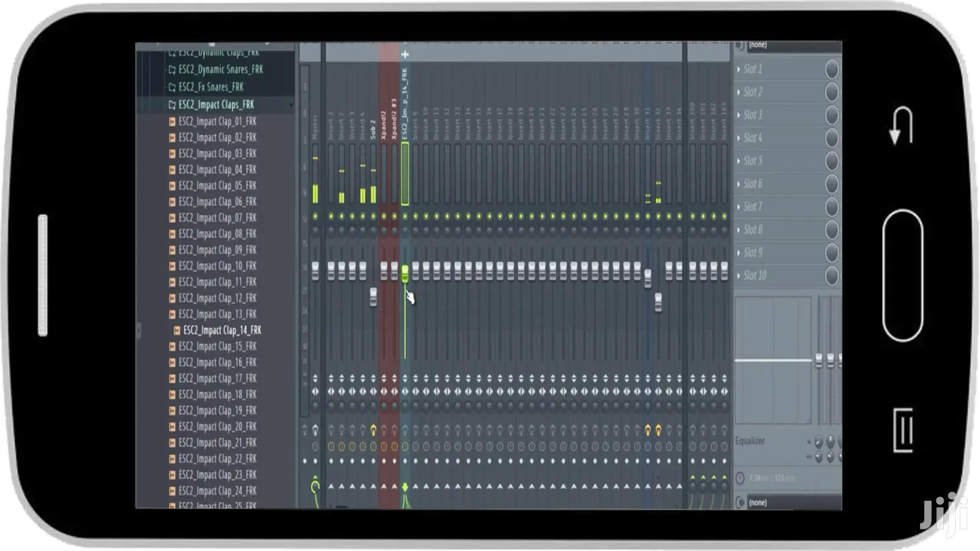Select the Xpand!2 #3 mixer track label
Image resolution: width=980 pixels, height=551 pixels.
click(x=394, y=119)
